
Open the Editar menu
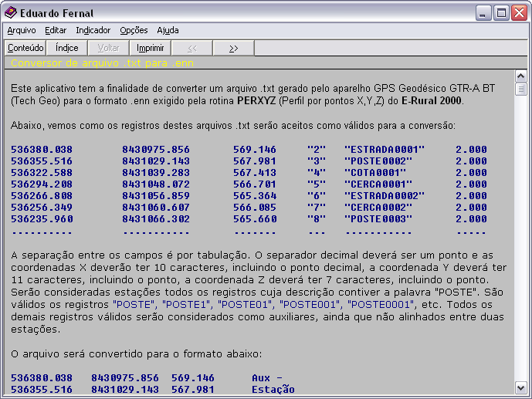coord(56,31)
